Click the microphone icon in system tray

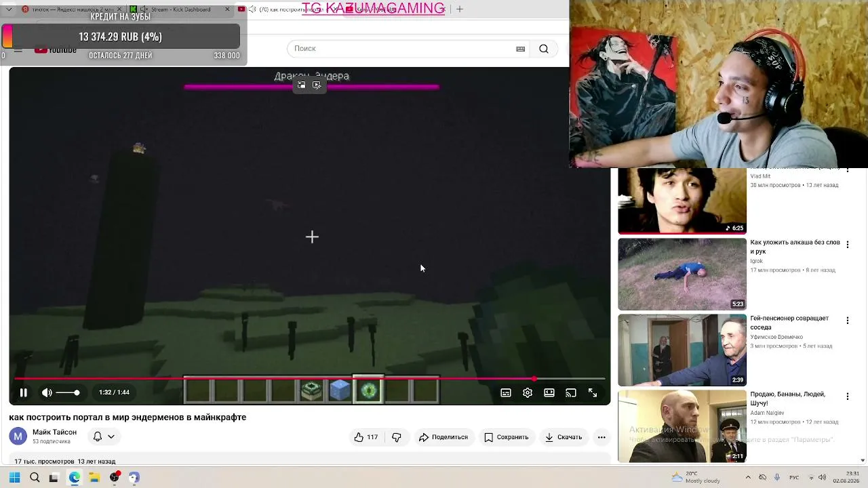(x=777, y=478)
